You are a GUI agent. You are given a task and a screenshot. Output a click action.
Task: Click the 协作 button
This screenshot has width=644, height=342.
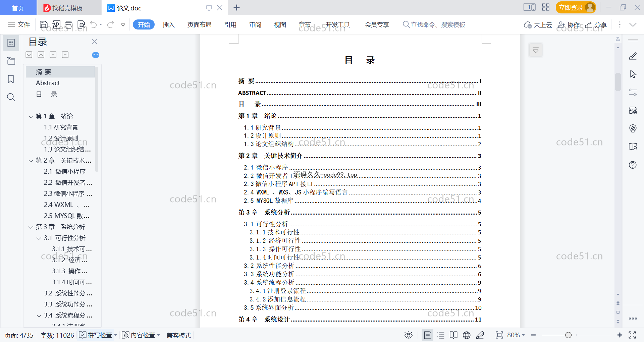pos(569,24)
